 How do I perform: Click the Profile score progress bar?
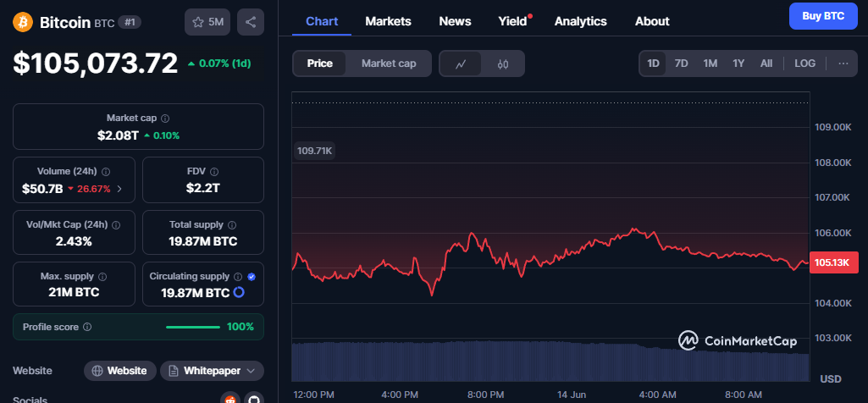click(x=192, y=327)
